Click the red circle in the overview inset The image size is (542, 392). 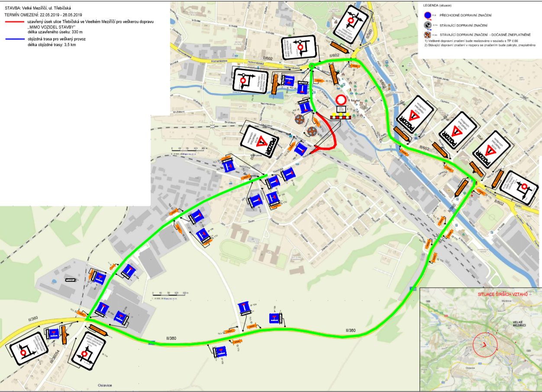485,345
